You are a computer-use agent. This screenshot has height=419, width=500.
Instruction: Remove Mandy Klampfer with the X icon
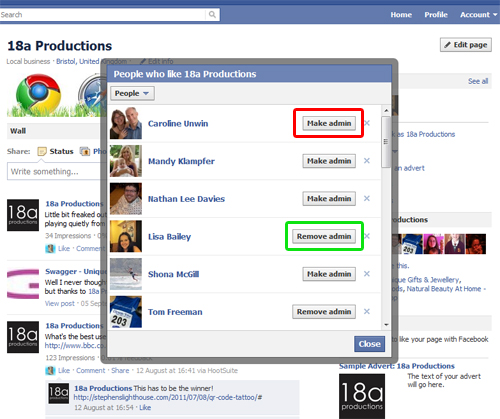(367, 161)
